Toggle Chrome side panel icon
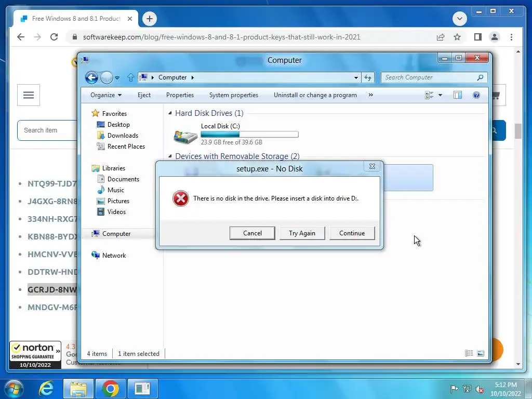Image resolution: width=532 pixels, height=399 pixels. point(478,37)
